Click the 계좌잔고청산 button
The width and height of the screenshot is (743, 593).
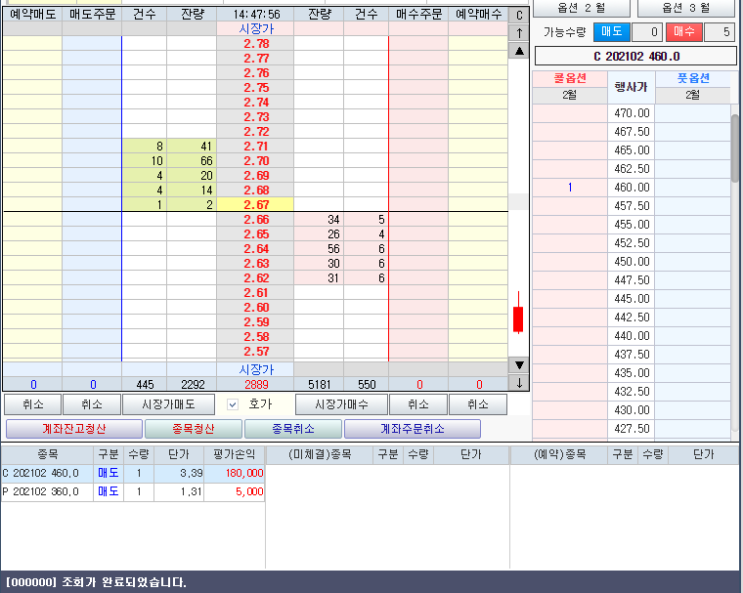(74, 429)
